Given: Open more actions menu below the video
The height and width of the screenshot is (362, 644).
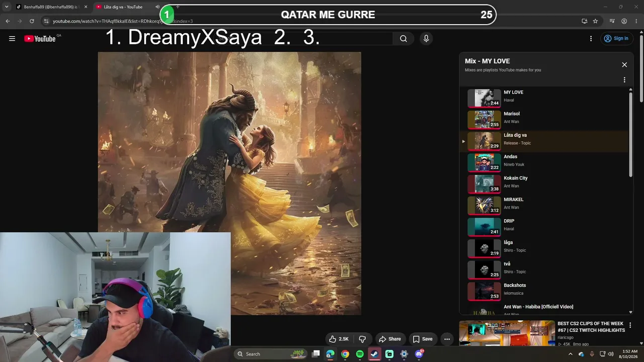Looking at the screenshot, I should point(447,339).
